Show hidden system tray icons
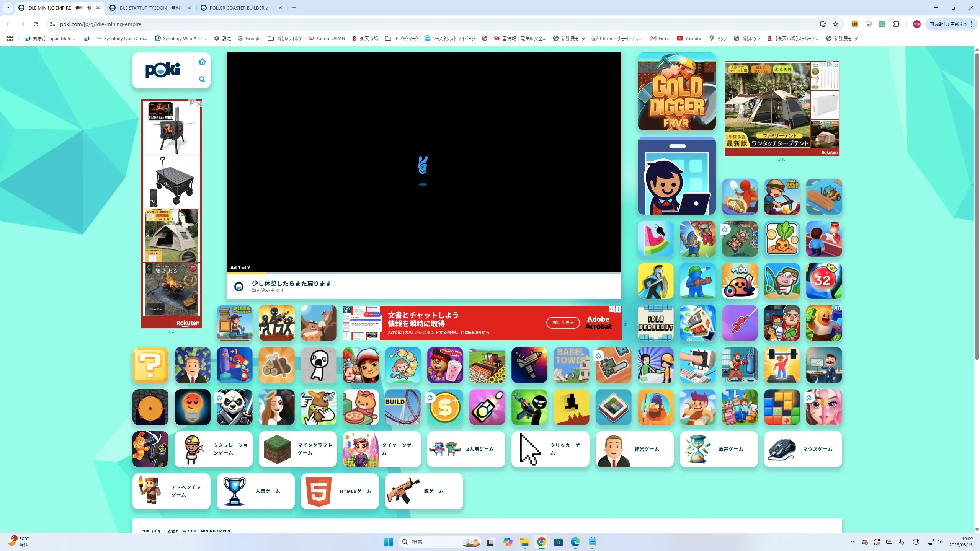Viewport: 980px width, 551px height. [852, 542]
